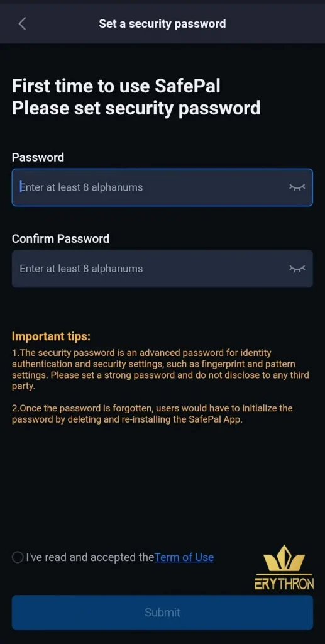The height and width of the screenshot is (644, 325).
Task: Click 'First time to use SafePal' heading
Action: pos(116,87)
